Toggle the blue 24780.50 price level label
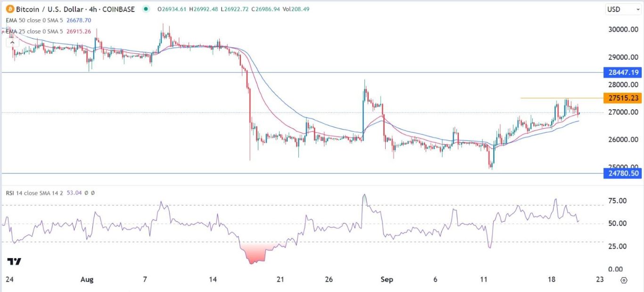This screenshot has height=292, width=644. [621, 173]
